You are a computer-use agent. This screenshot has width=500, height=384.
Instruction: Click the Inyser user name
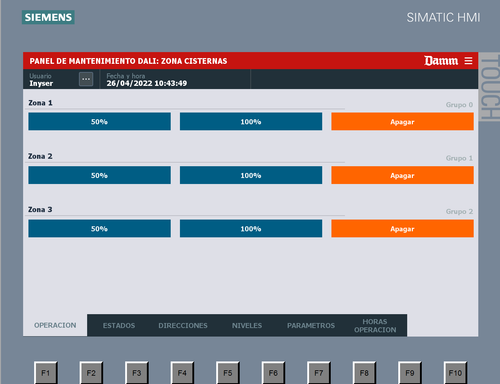tap(41, 83)
